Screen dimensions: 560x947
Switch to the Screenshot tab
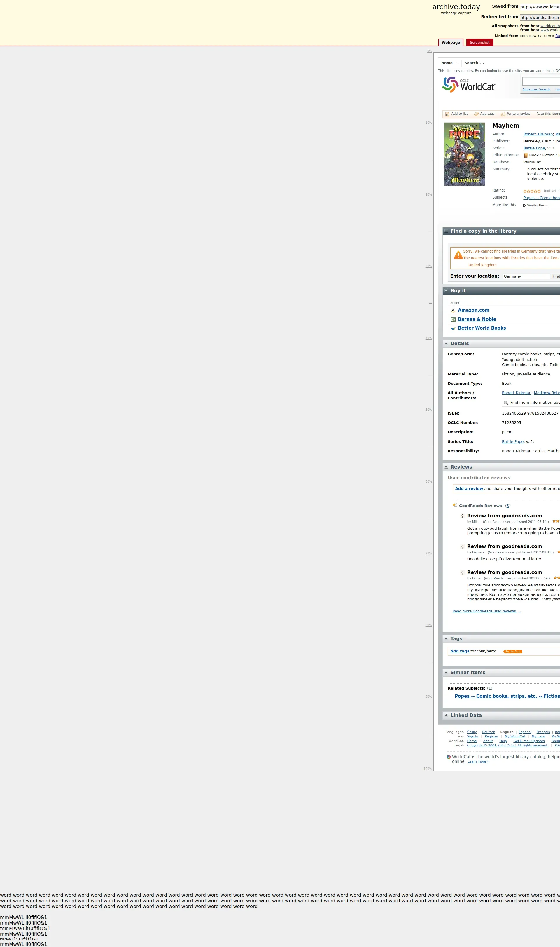[x=479, y=43]
